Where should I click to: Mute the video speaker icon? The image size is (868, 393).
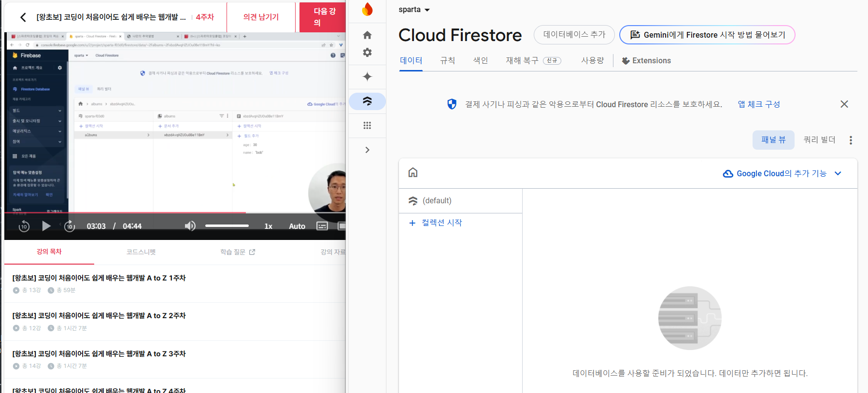coord(190,226)
